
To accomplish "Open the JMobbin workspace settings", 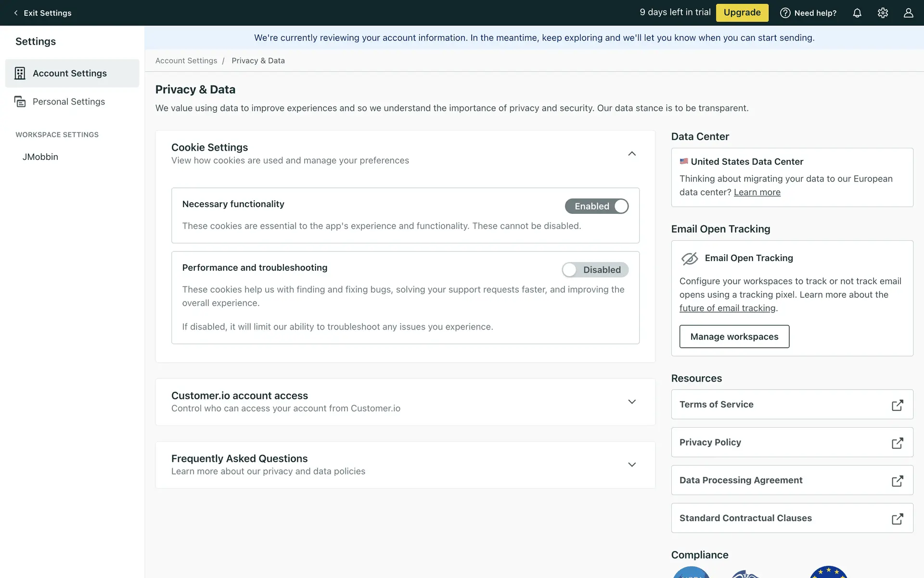I will coord(40,157).
